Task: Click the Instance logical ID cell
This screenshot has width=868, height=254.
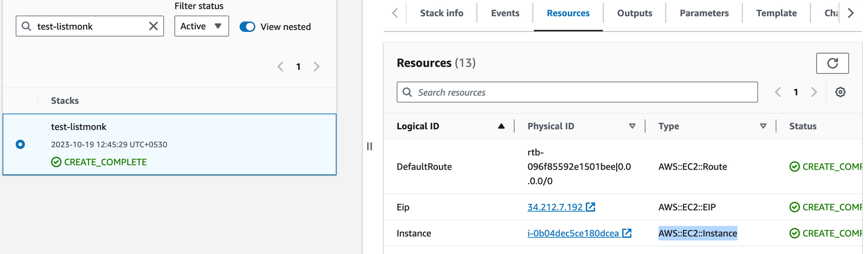Action: click(x=414, y=233)
